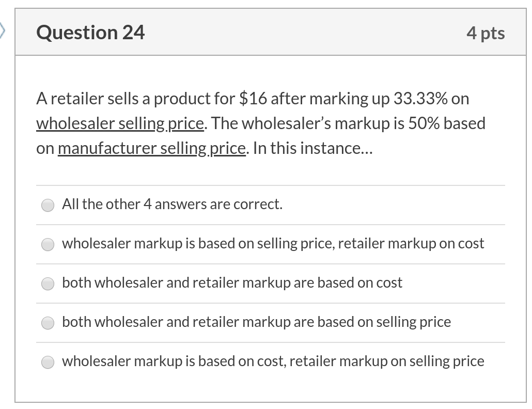Image resolution: width=532 pixels, height=409 pixels.
Task: Click the first answer's radio circle
Action: 48,205
